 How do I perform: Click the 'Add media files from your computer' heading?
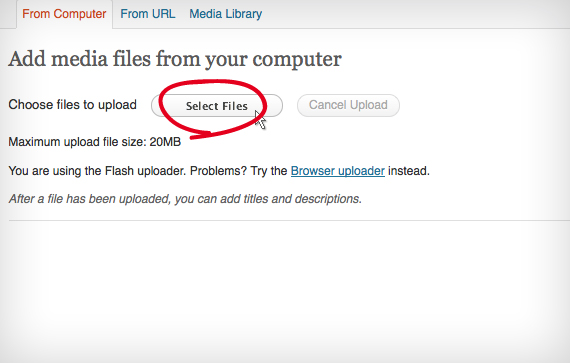pos(175,59)
